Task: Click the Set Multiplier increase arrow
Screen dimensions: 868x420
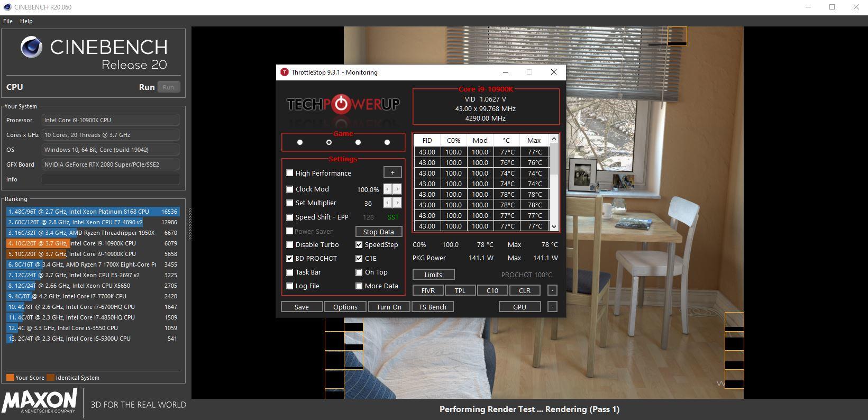Action: [x=397, y=203]
